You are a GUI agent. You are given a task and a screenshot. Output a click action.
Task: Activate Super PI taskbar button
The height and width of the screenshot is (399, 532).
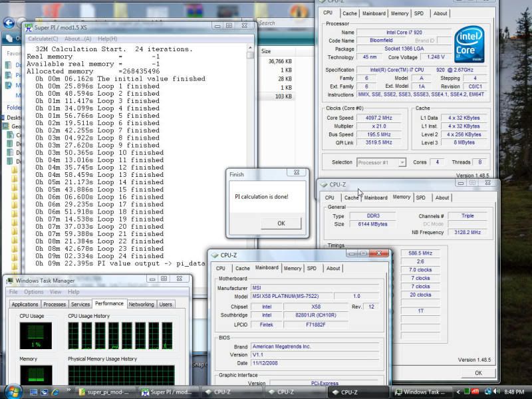point(168,392)
